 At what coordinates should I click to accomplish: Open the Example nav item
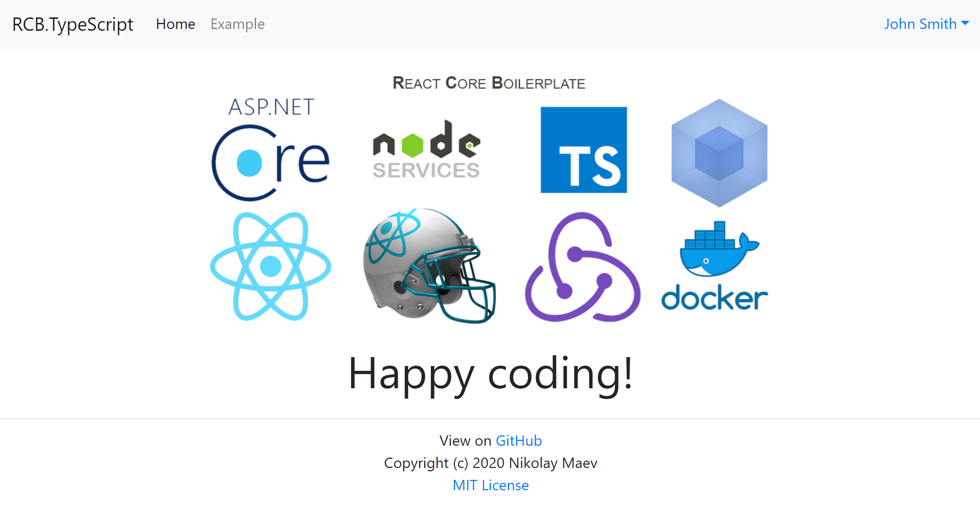237,24
